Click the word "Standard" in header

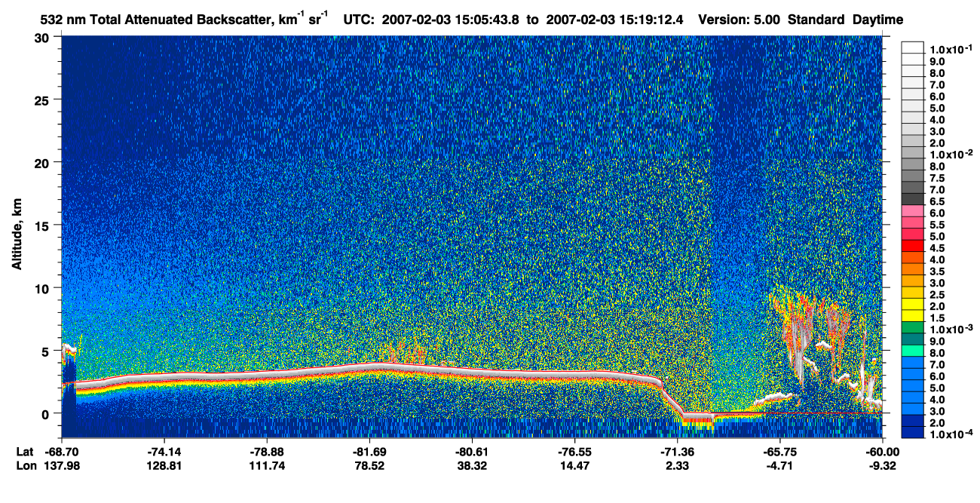(x=816, y=20)
